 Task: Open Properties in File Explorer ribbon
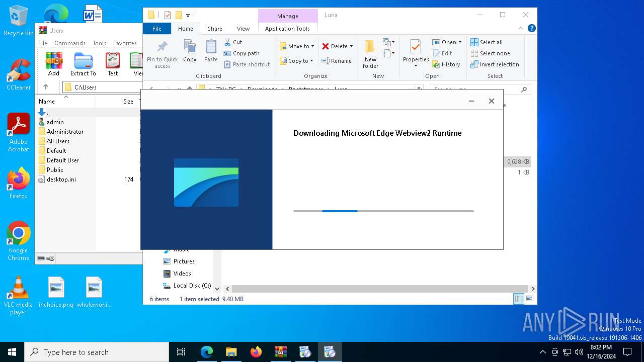pos(416,54)
